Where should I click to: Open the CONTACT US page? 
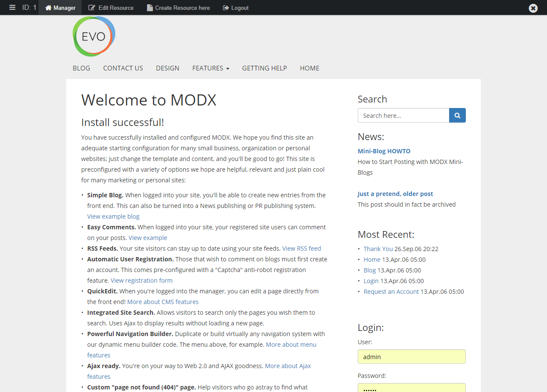[x=123, y=68]
